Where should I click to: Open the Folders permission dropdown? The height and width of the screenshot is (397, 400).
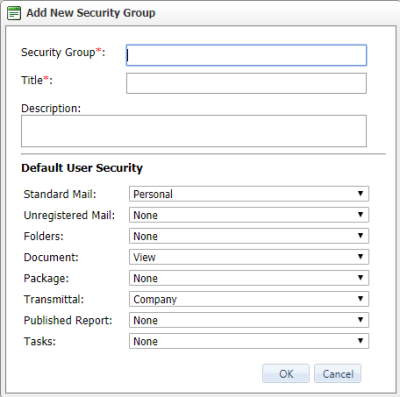point(249,236)
